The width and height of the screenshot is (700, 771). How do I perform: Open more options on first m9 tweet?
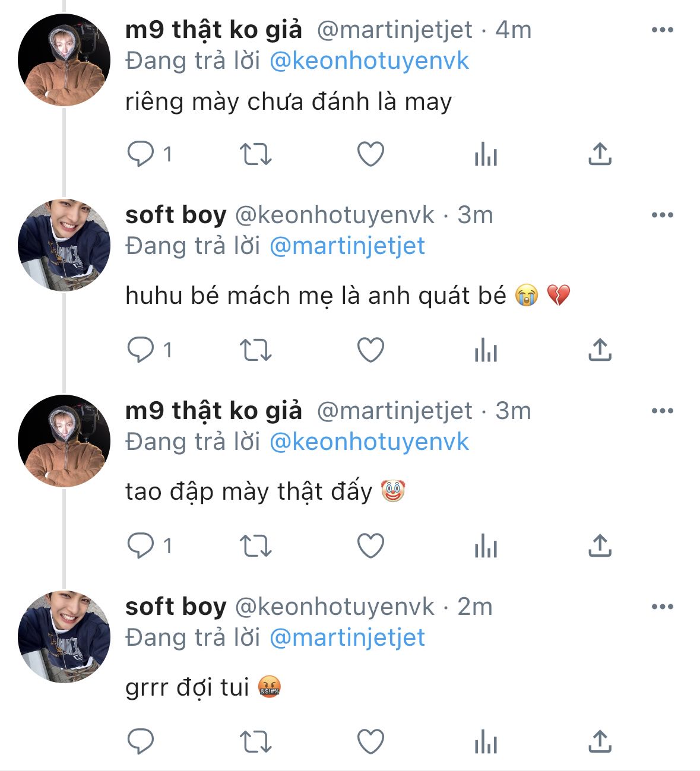[662, 30]
